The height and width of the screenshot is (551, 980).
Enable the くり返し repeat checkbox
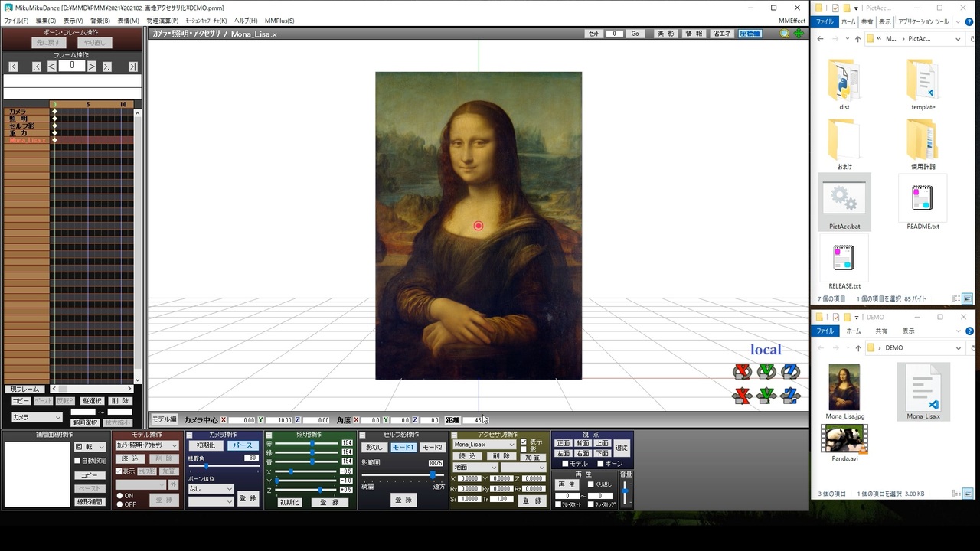(590, 484)
